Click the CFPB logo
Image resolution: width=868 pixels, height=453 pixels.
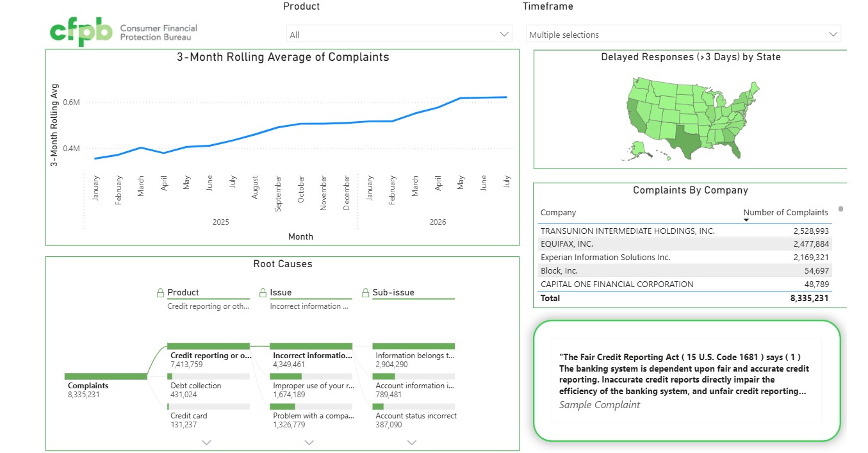(124, 32)
